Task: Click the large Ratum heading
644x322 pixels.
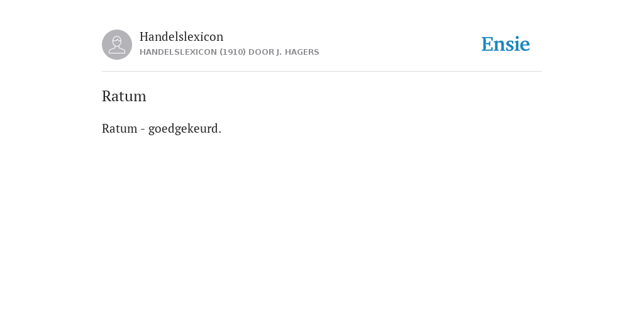Action: (124, 96)
